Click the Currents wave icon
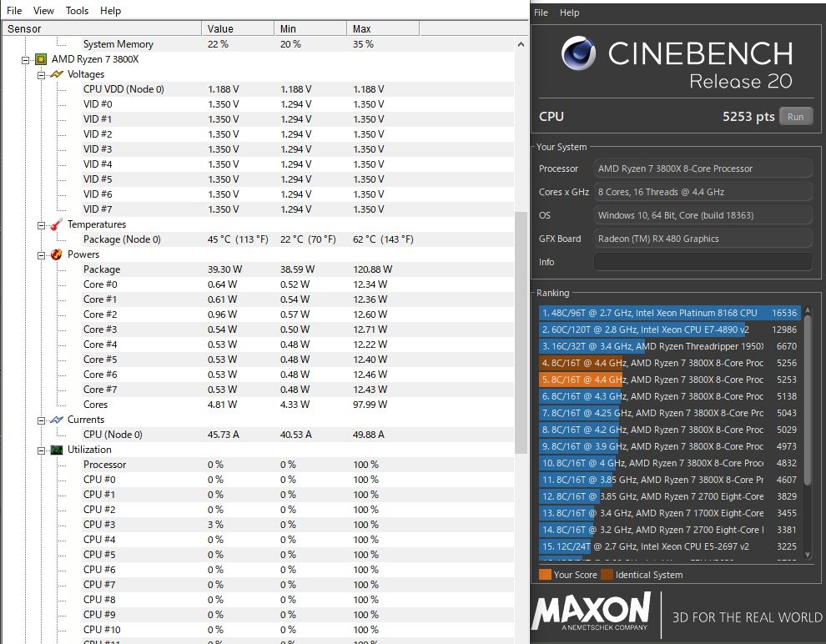 point(57,420)
